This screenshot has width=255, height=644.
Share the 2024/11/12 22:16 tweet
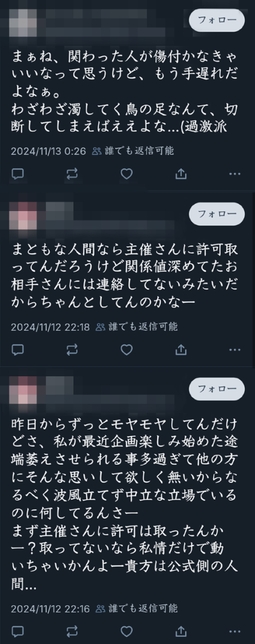[x=181, y=631]
